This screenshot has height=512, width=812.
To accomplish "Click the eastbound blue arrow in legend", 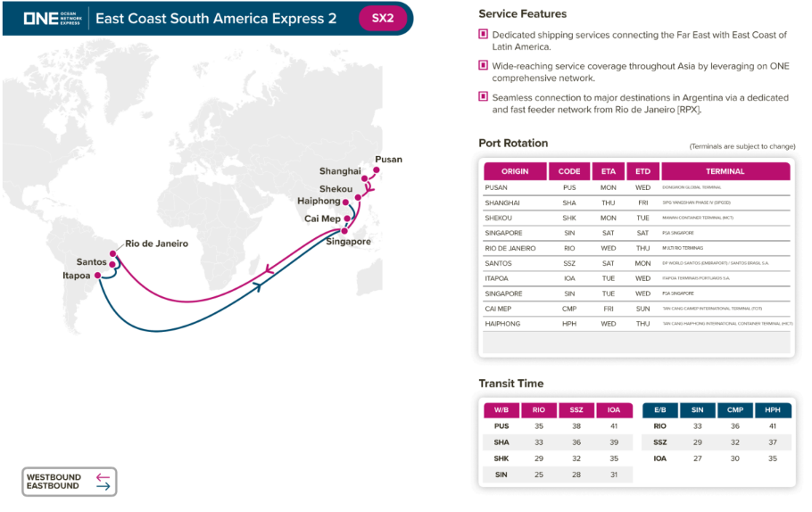I will tap(103, 486).
